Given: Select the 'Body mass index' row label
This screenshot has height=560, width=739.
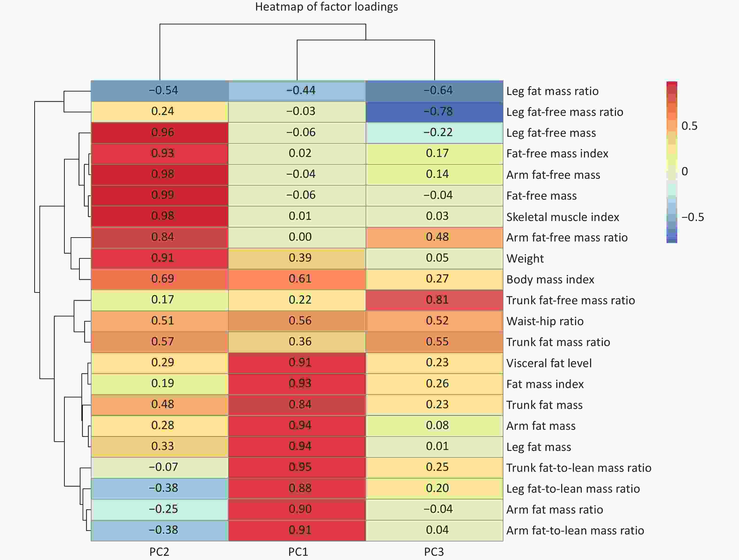Looking at the screenshot, I should tap(550, 279).
